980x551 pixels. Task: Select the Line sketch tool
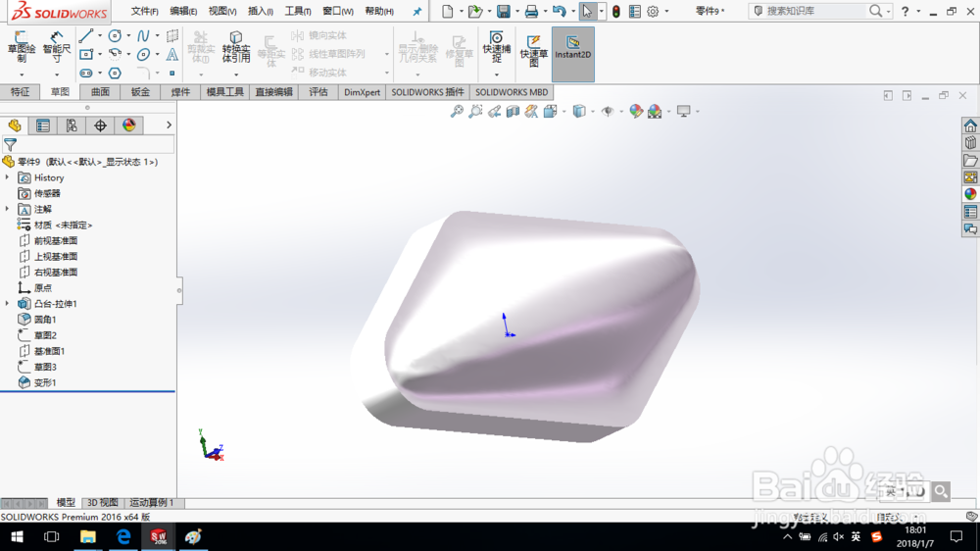point(86,35)
